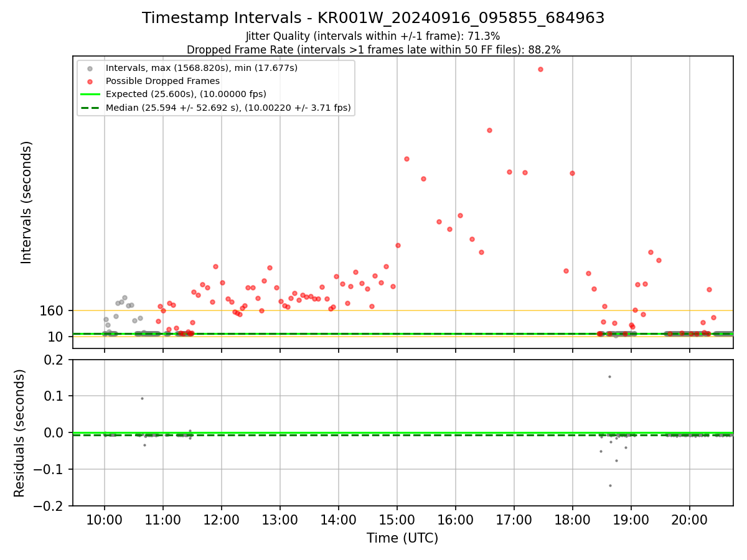Click the red data point just after 15:00 at the upper plot

tap(406, 159)
